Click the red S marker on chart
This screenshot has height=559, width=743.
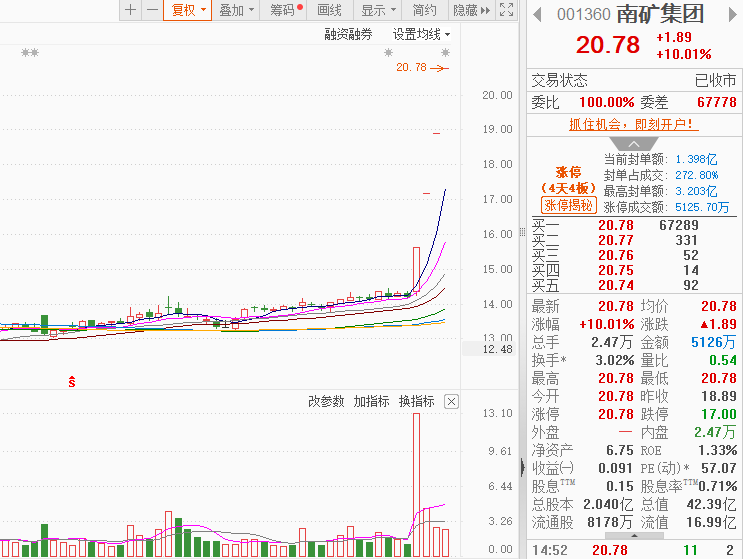pos(72,381)
